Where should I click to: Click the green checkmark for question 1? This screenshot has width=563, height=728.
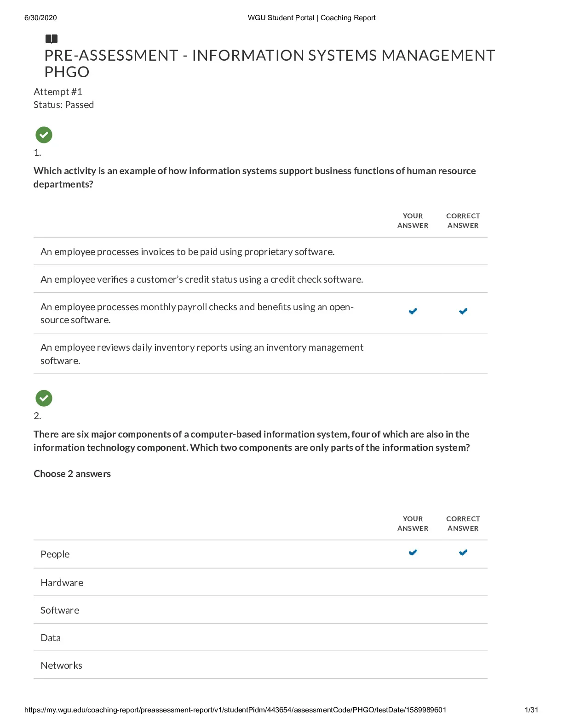point(44,135)
